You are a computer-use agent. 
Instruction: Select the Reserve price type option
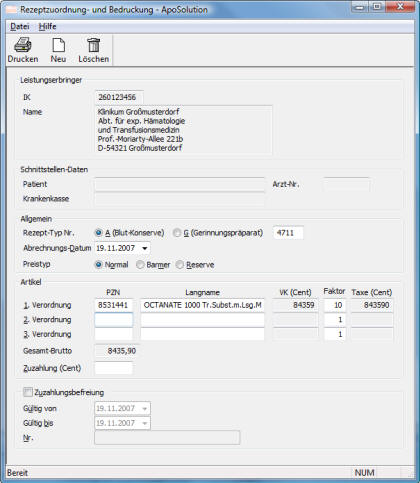(x=180, y=265)
